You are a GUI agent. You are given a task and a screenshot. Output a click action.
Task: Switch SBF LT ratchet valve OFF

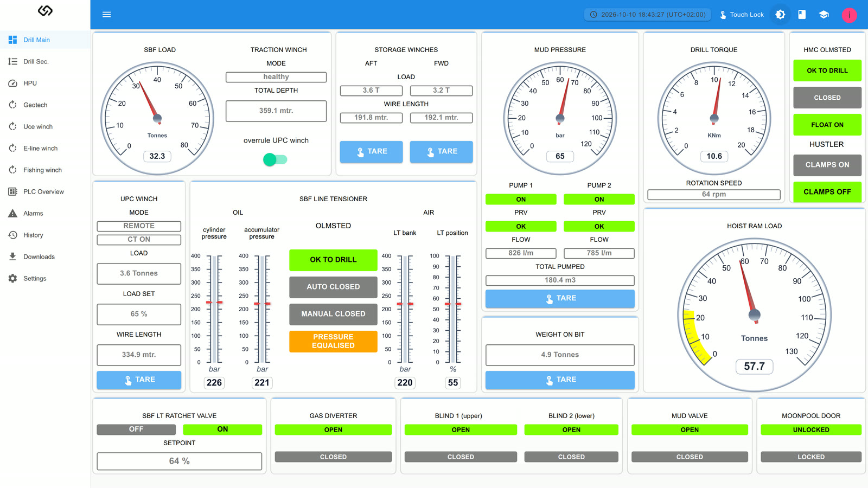136,429
